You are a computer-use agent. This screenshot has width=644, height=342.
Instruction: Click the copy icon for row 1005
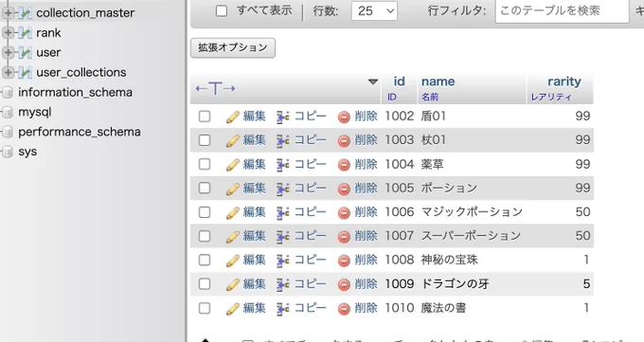tap(282, 189)
